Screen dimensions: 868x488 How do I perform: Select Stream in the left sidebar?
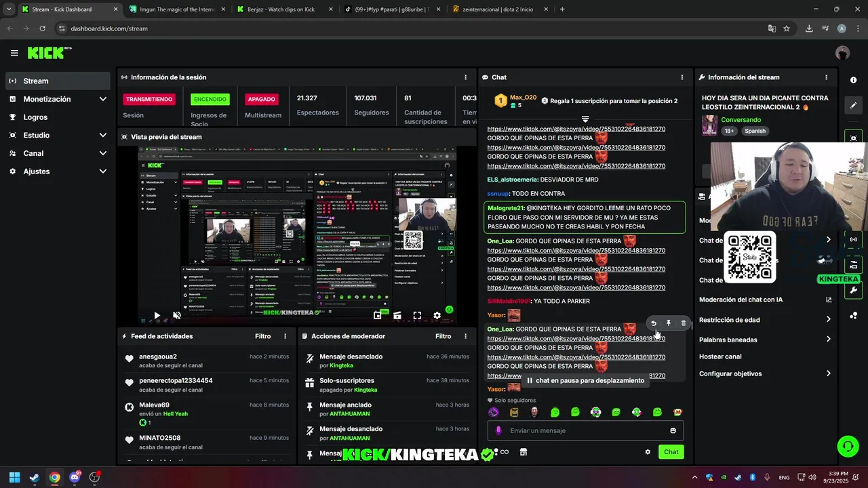click(x=58, y=81)
